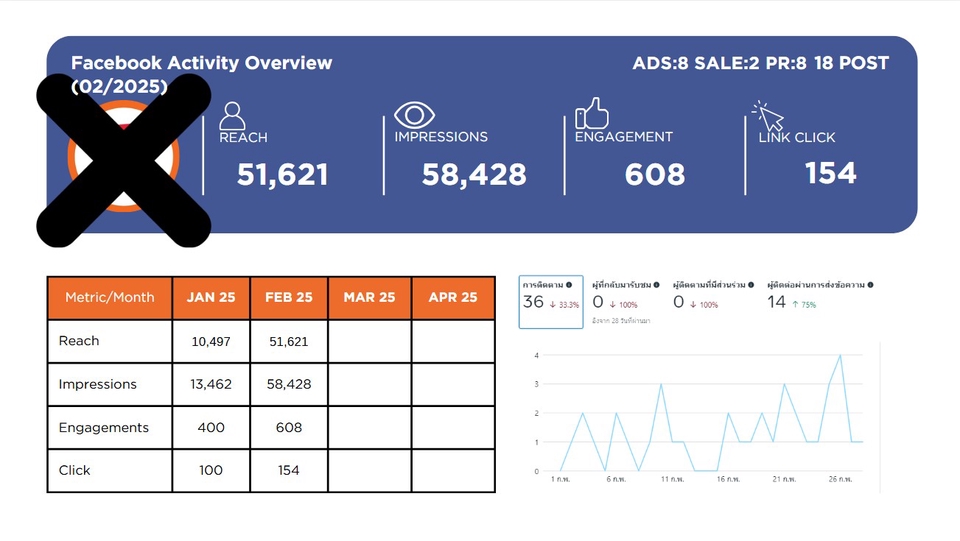Click the Click row label in the table
960x541 pixels.
(x=74, y=470)
